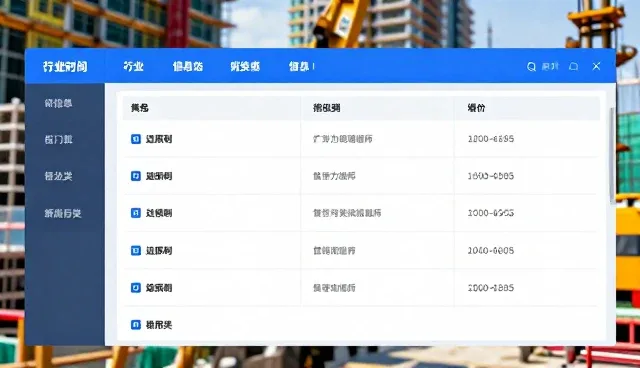The image size is (640, 368).
Task: Click the blue icon in the last priceless row
Action: [136, 325]
